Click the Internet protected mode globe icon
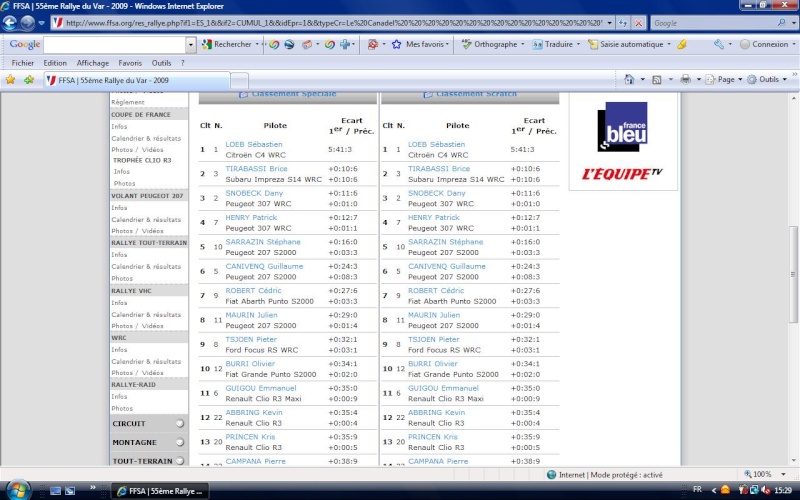The height and width of the screenshot is (500, 800). [552, 474]
